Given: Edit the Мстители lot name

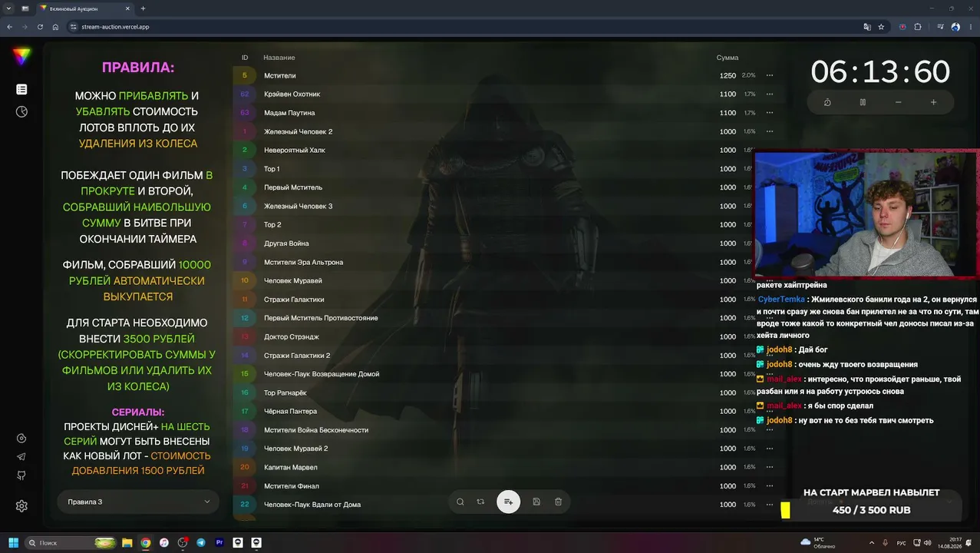Looking at the screenshot, I should click(x=280, y=75).
